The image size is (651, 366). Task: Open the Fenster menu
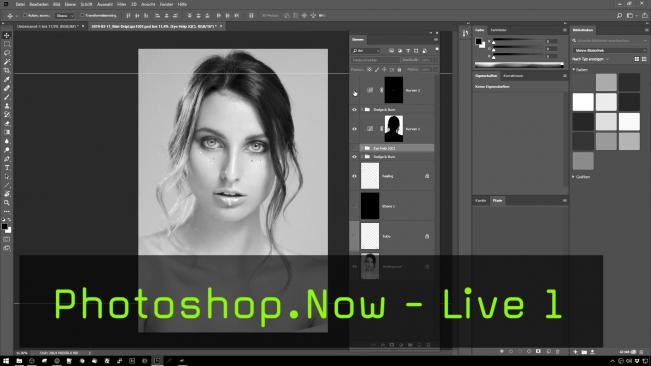[x=166, y=4]
